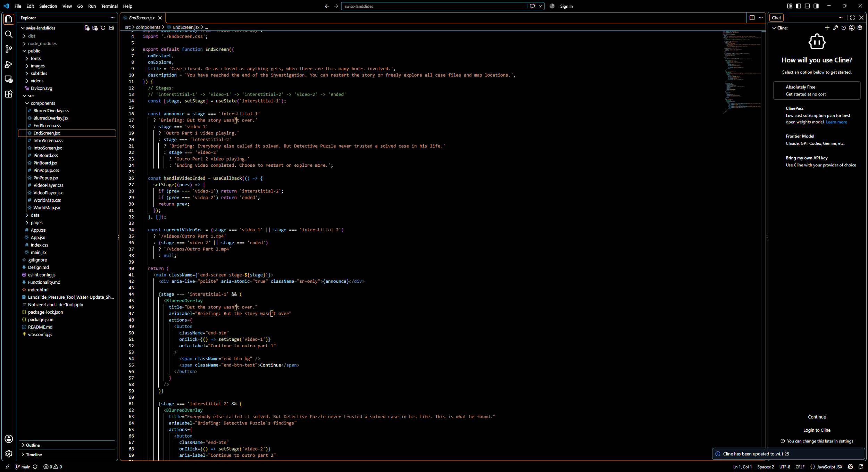Click the New File icon in Explorer
Screen dimensions: 868x472
87,28
